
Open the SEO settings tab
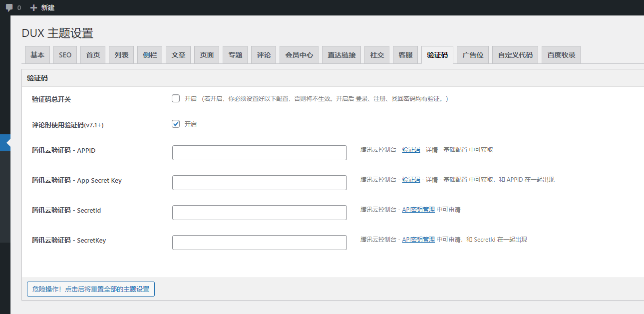[65, 55]
